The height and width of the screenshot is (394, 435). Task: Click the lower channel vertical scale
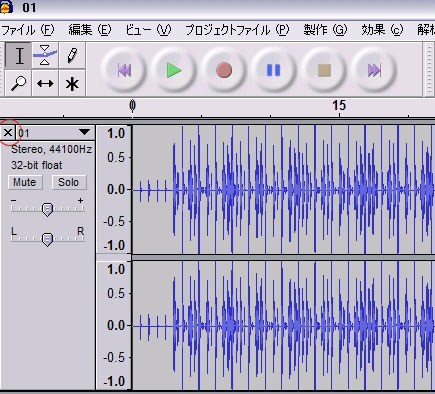pyautogui.click(x=114, y=325)
